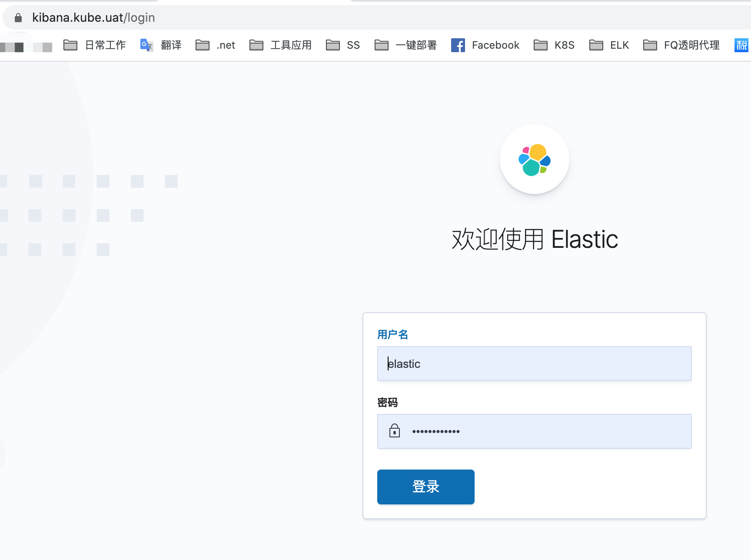The height and width of the screenshot is (560, 751).
Task: Click the lock icon in the address bar
Action: (18, 17)
